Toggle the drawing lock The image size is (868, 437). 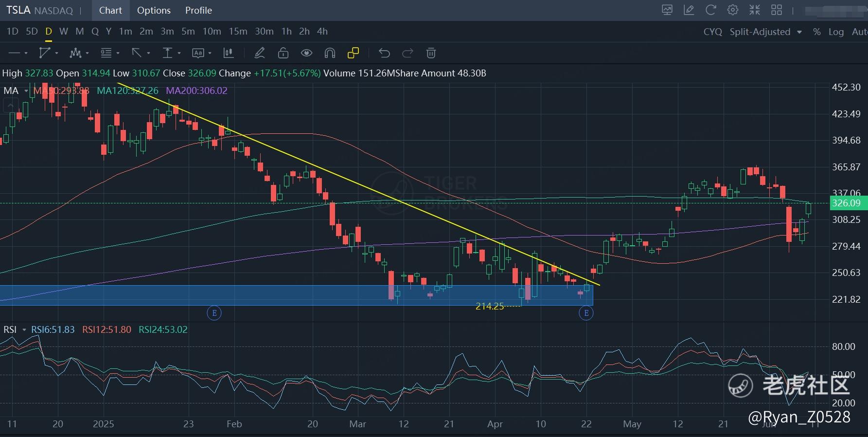[x=283, y=53]
